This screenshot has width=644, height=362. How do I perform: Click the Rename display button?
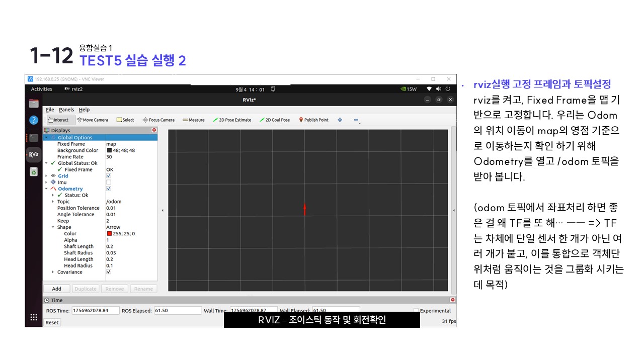(x=143, y=289)
